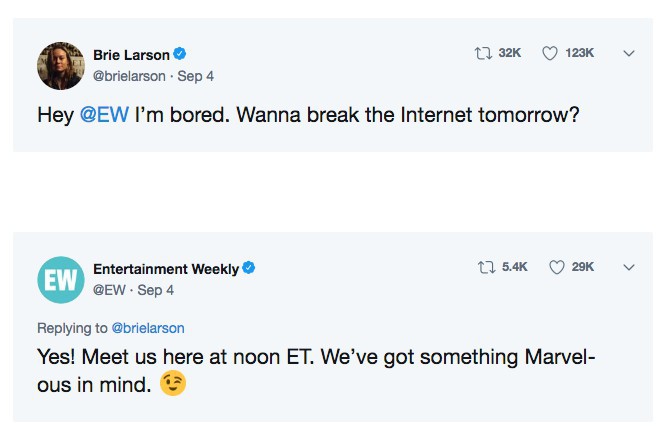The width and height of the screenshot is (665, 436).
Task: Click Brie Larson's verified badge
Action: click(x=180, y=54)
